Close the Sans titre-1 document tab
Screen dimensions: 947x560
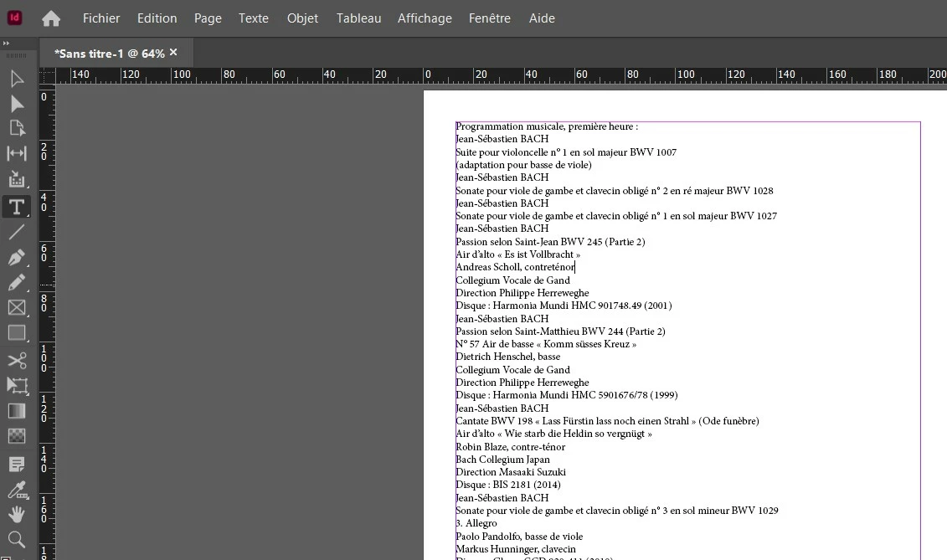173,53
